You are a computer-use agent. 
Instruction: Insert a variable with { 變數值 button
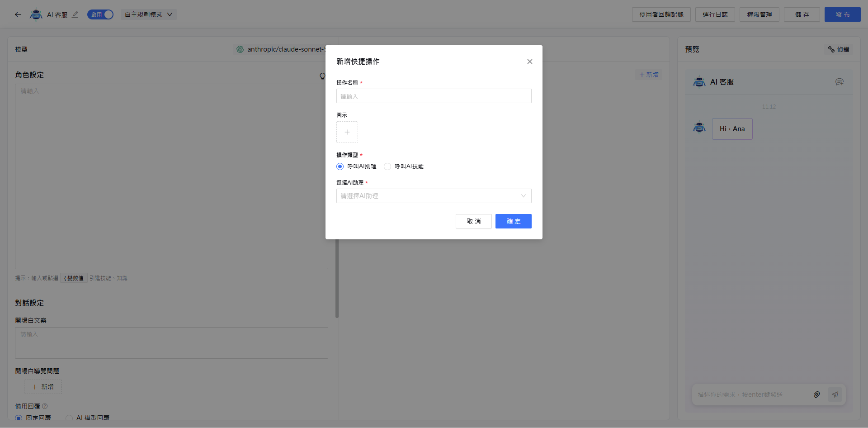(x=74, y=278)
